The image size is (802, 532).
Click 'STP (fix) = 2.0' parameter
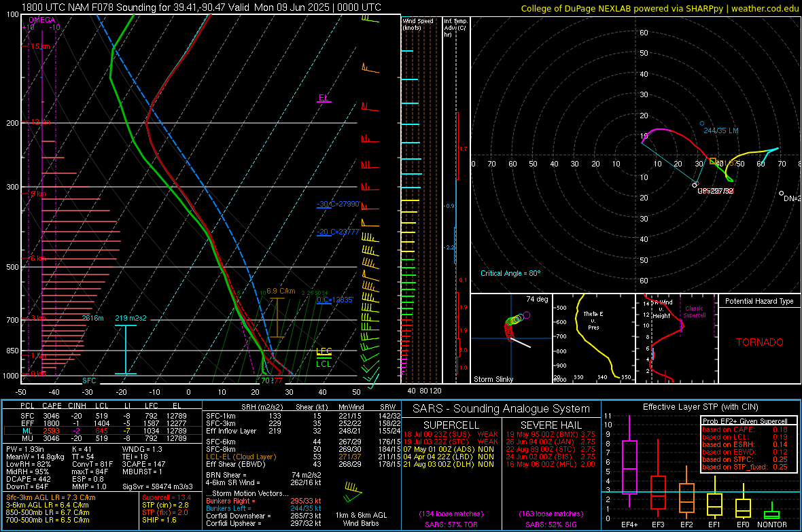[165, 512]
